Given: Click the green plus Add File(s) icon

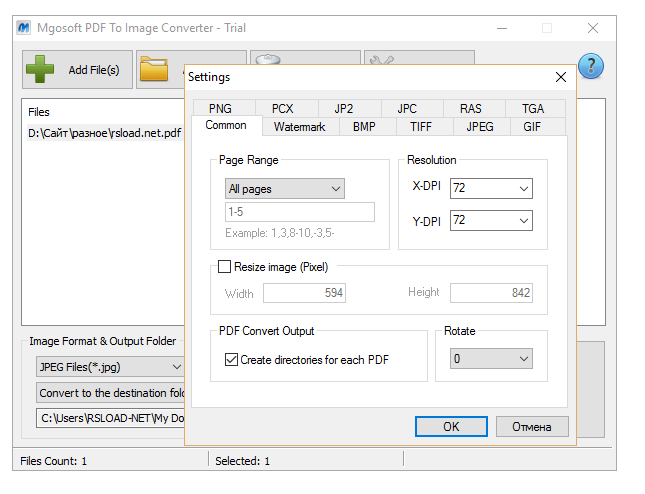Looking at the screenshot, I should tap(40, 69).
